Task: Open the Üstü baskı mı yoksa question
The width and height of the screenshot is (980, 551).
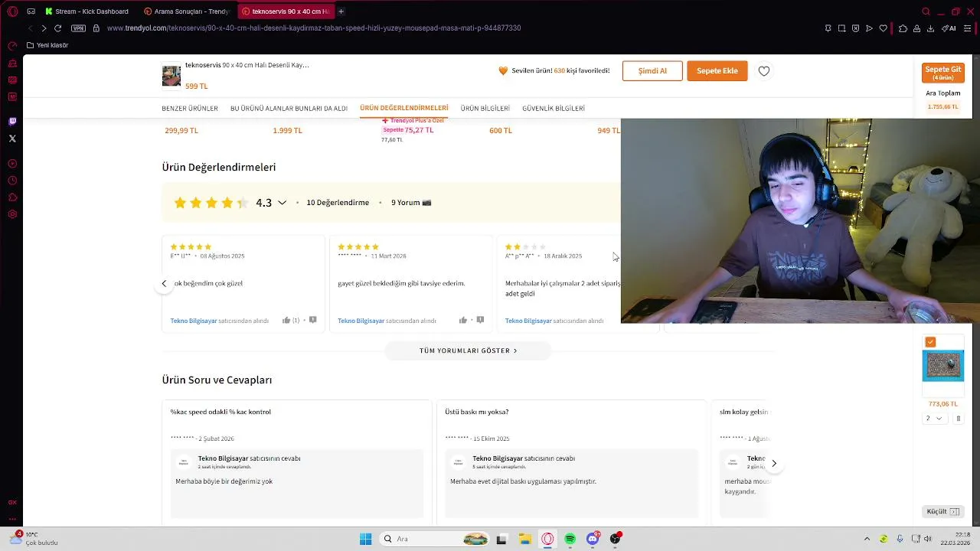Action: tap(571, 462)
